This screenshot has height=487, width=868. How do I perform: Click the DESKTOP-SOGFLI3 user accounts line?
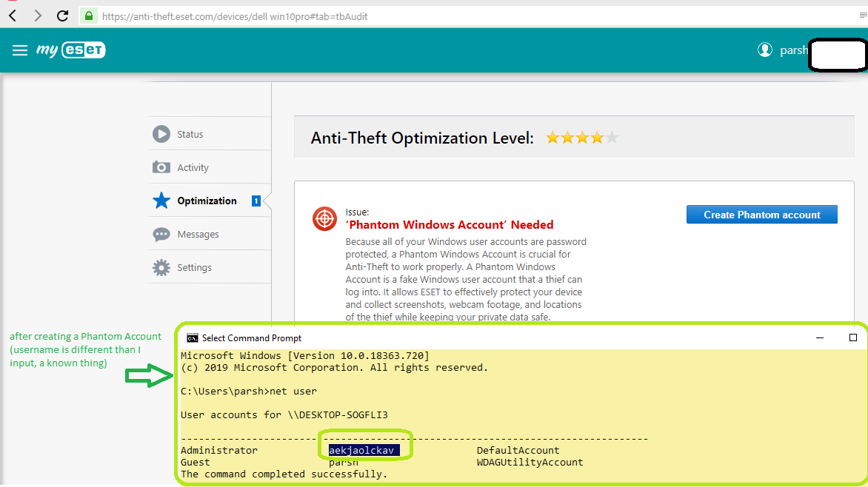click(x=284, y=415)
